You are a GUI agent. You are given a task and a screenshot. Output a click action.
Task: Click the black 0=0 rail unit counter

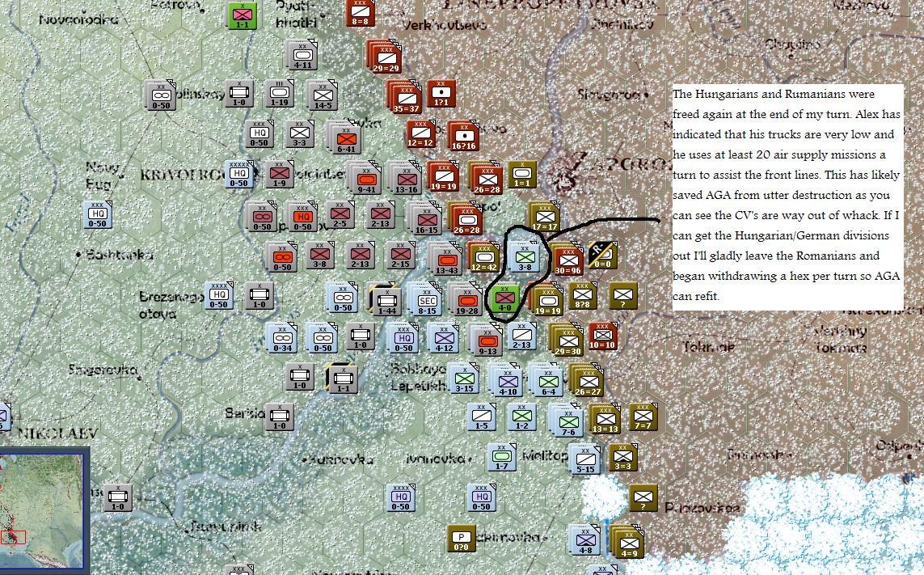(x=602, y=256)
